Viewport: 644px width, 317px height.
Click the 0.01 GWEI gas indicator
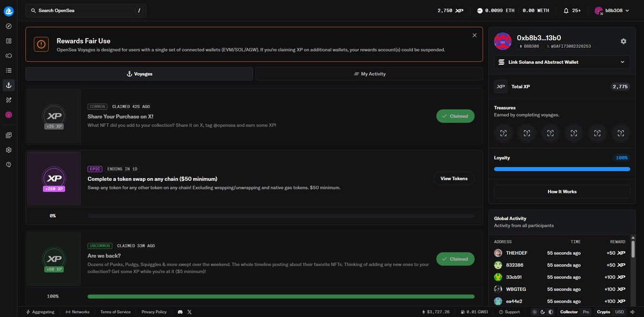click(x=474, y=312)
